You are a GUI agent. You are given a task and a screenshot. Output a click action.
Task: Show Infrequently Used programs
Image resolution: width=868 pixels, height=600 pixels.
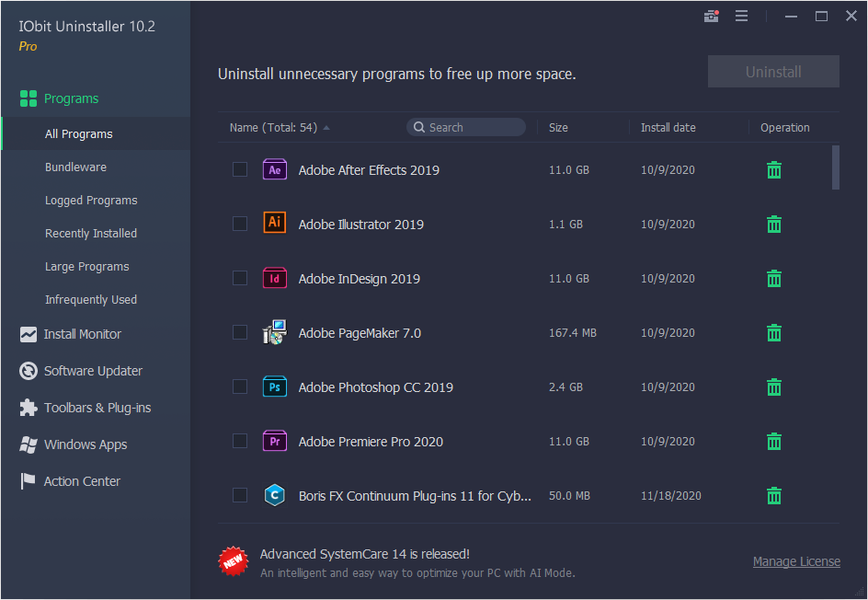(x=91, y=300)
